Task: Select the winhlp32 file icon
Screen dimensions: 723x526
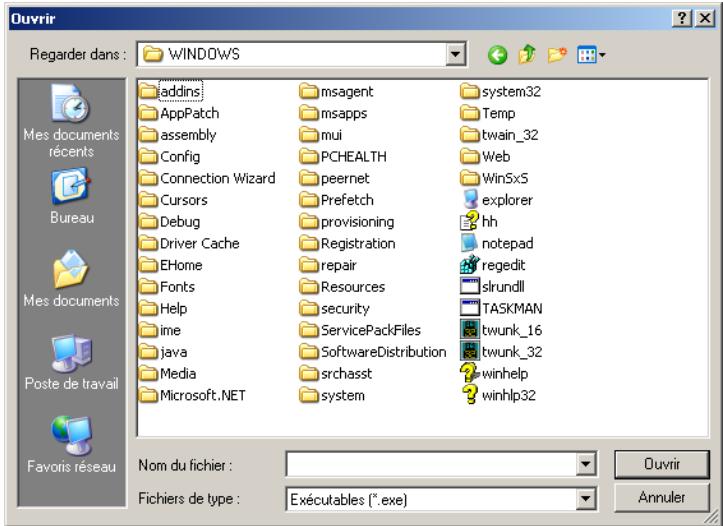Action: [470, 395]
